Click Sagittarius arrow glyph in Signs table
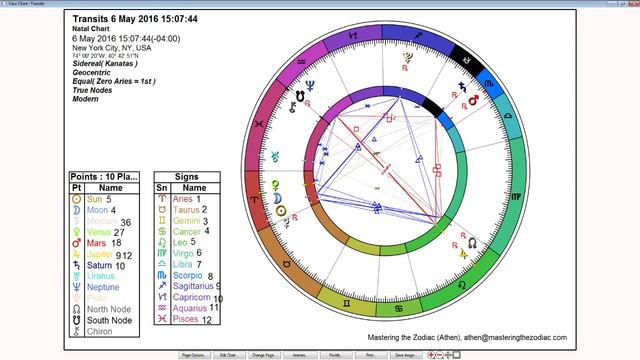 pyautogui.click(x=162, y=286)
